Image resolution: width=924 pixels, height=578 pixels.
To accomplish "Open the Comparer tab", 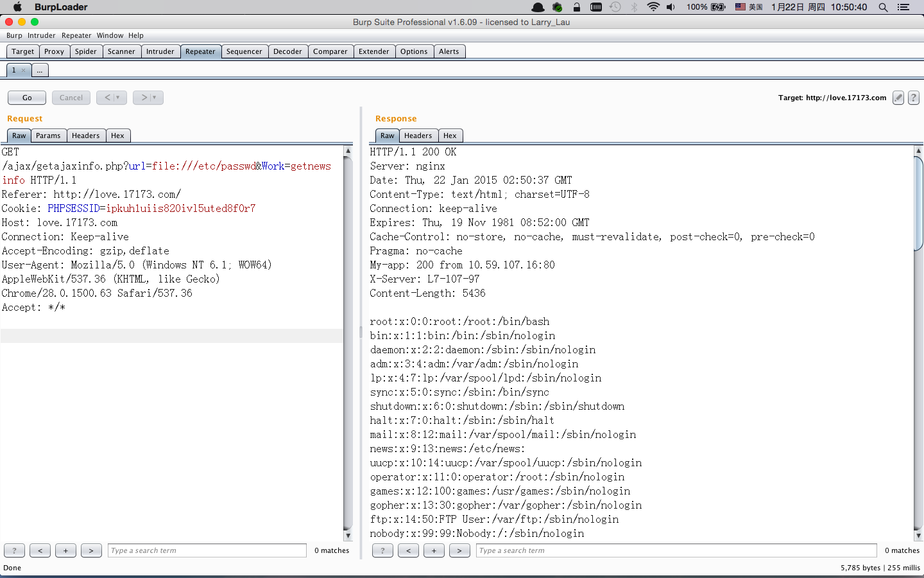I will point(330,51).
